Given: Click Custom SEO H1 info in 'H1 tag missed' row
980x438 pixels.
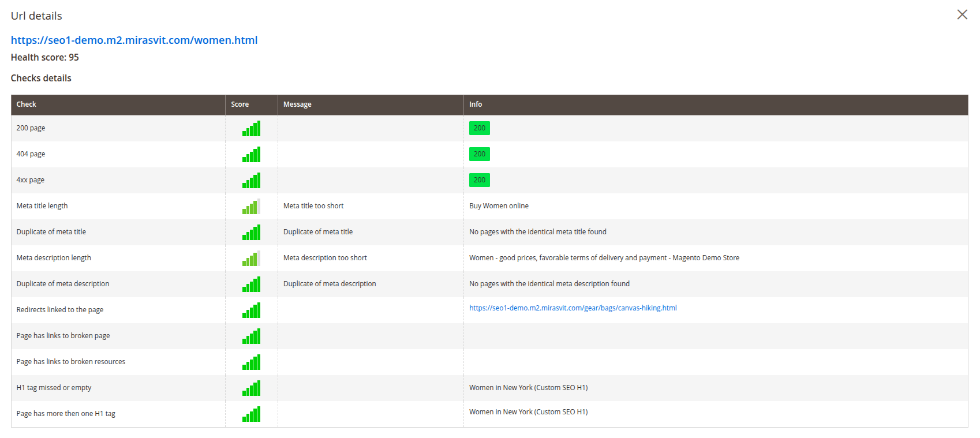Looking at the screenshot, I should pos(529,388).
